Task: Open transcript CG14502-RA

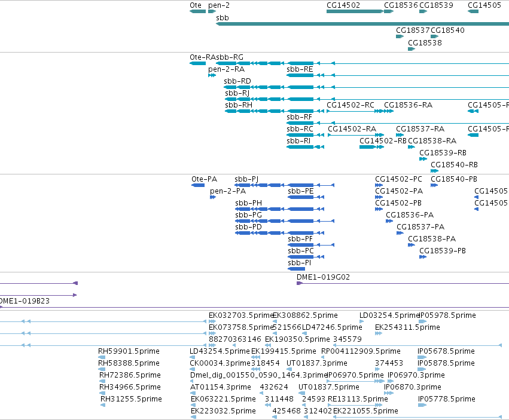Action: (356, 135)
